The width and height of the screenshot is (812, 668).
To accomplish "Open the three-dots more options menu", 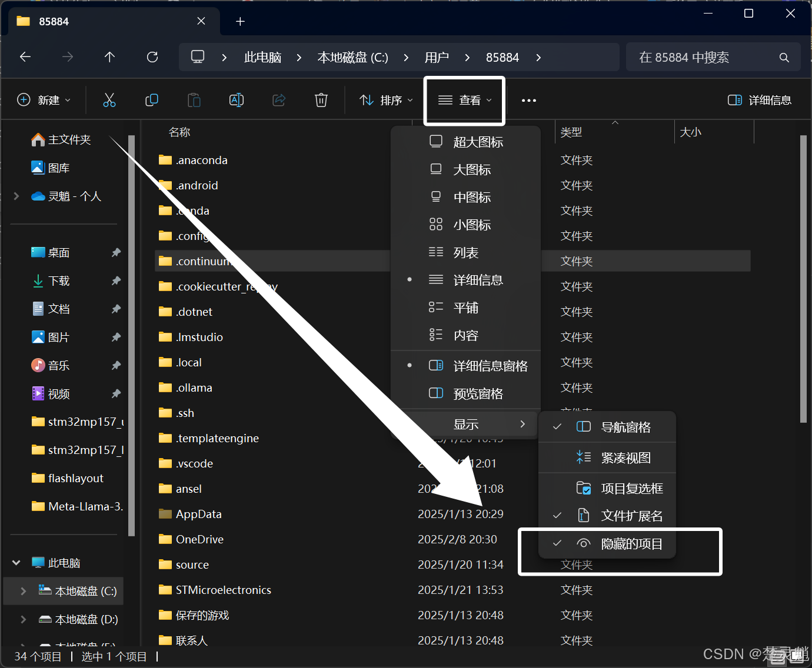I will [529, 101].
